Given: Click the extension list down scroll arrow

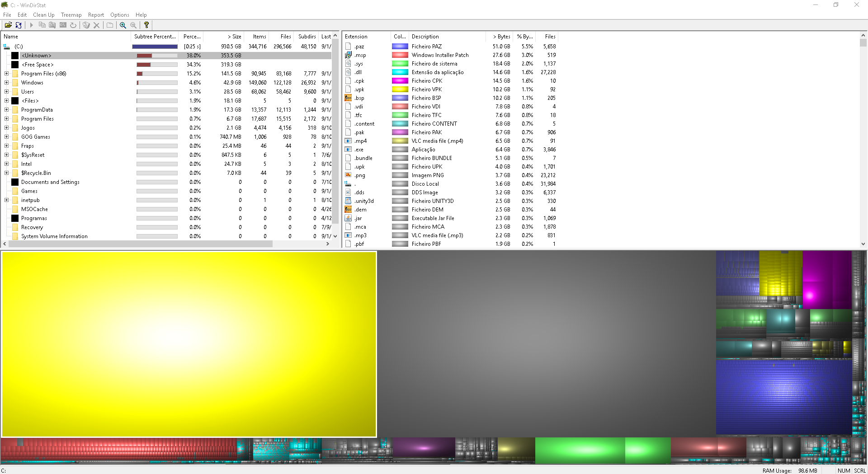Looking at the screenshot, I should tap(863, 244).
